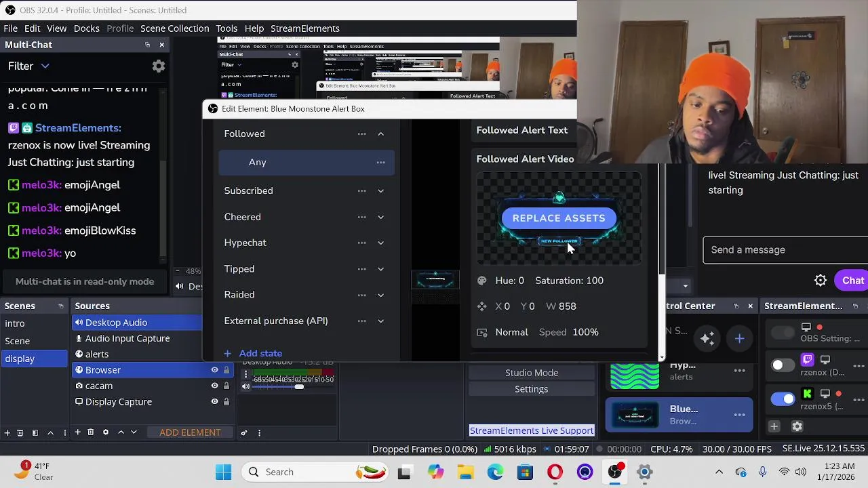868x488 pixels.
Task: Expand the Cheered section
Action: click(380, 217)
